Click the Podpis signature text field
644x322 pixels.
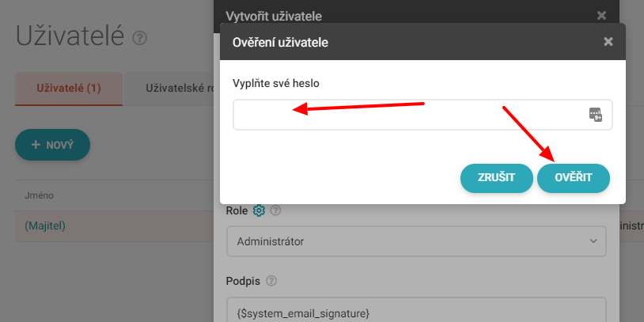click(x=416, y=312)
